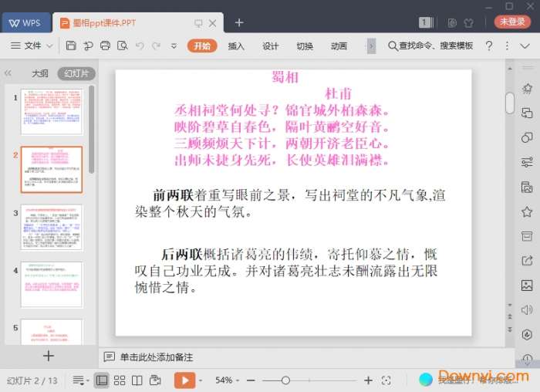Click the 幻灯片 2 / 13 status text

[x=32, y=380]
